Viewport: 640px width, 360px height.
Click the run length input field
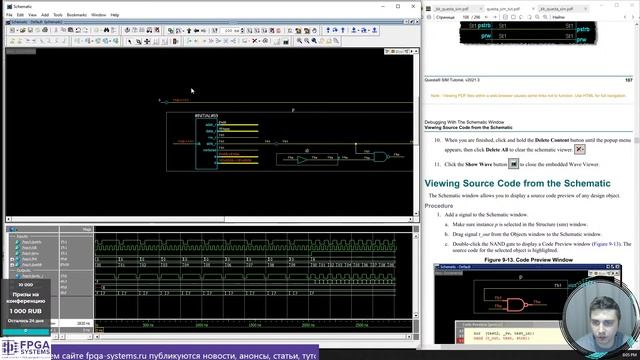pyautogui.click(x=230, y=30)
